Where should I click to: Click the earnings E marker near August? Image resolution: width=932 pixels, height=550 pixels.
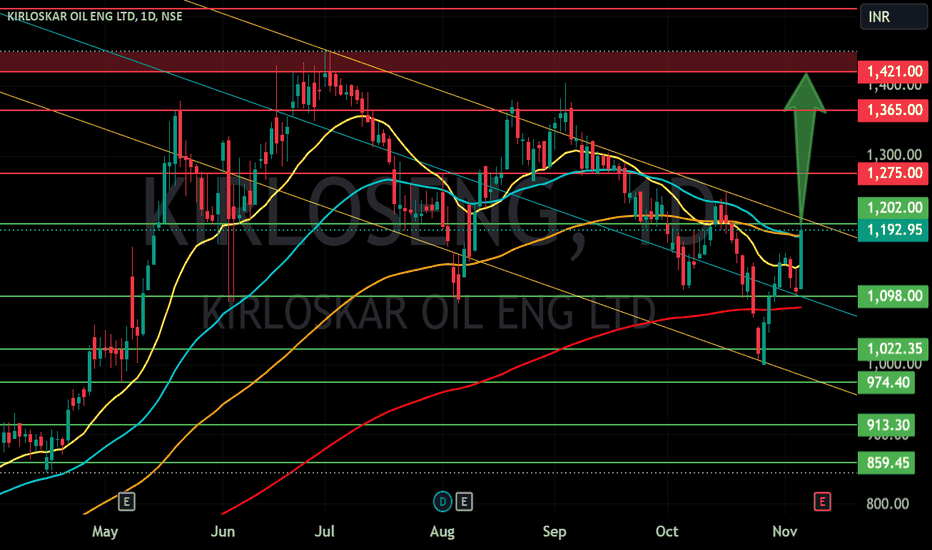tap(464, 502)
